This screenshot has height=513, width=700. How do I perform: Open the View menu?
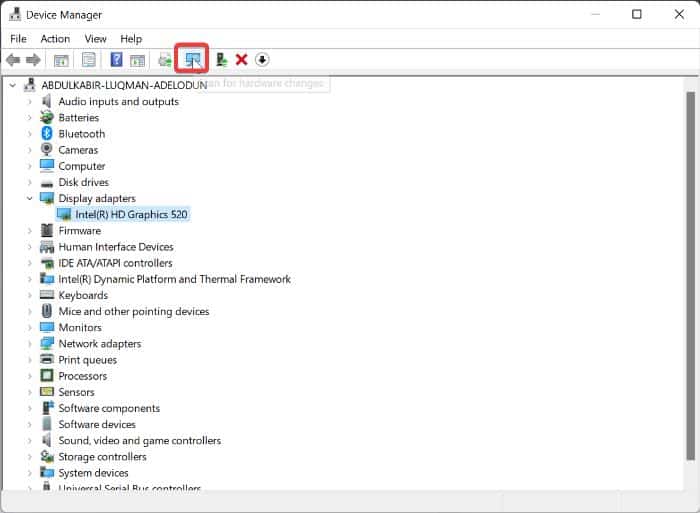pos(96,39)
